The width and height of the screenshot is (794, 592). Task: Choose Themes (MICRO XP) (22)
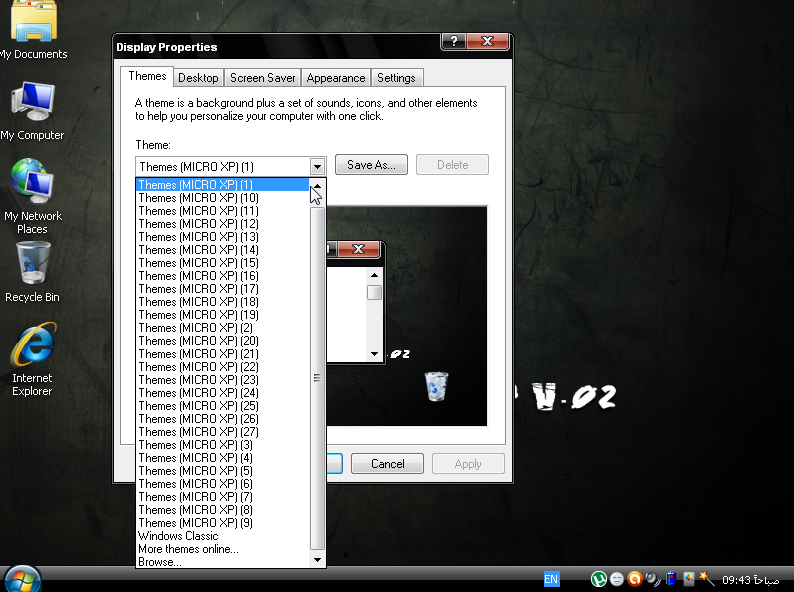[223, 367]
